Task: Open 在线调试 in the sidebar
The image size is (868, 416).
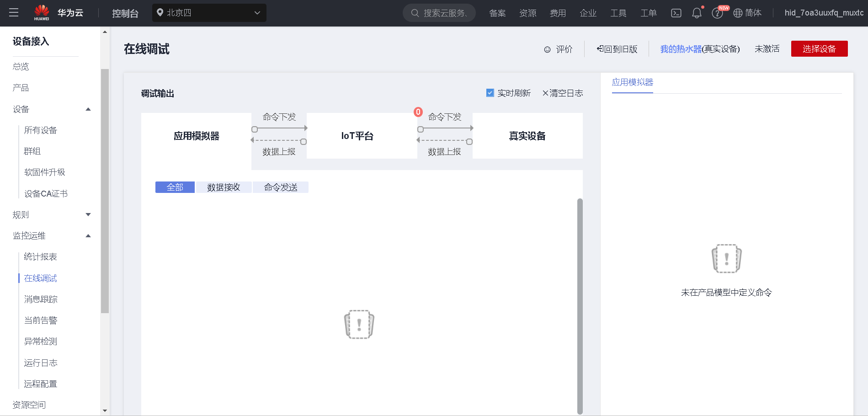Action: [41, 278]
